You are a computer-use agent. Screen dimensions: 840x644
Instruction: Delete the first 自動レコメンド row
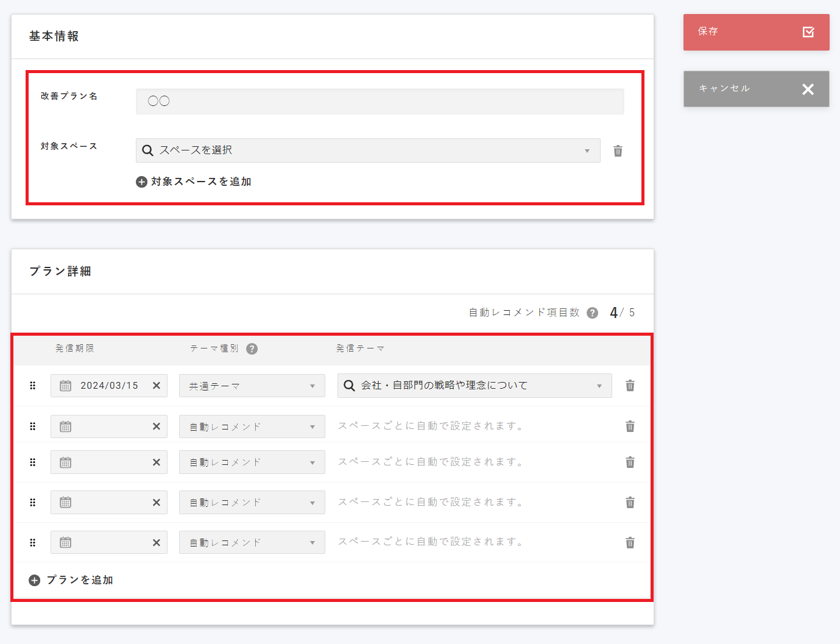(630, 426)
